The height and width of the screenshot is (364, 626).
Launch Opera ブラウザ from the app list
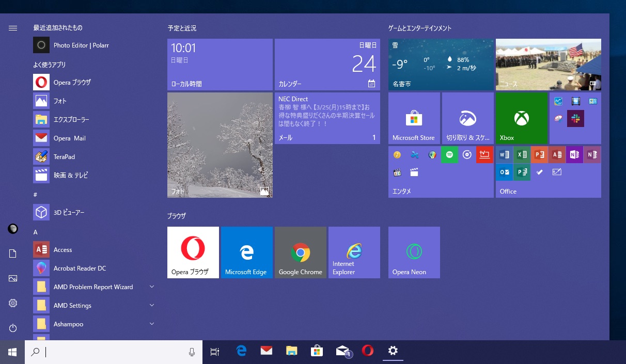tap(94, 83)
